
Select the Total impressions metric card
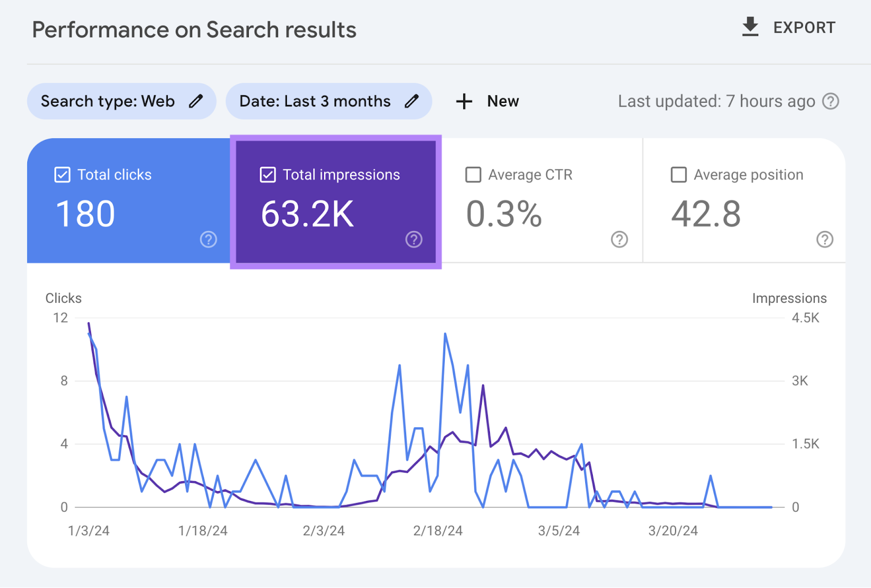tap(335, 201)
